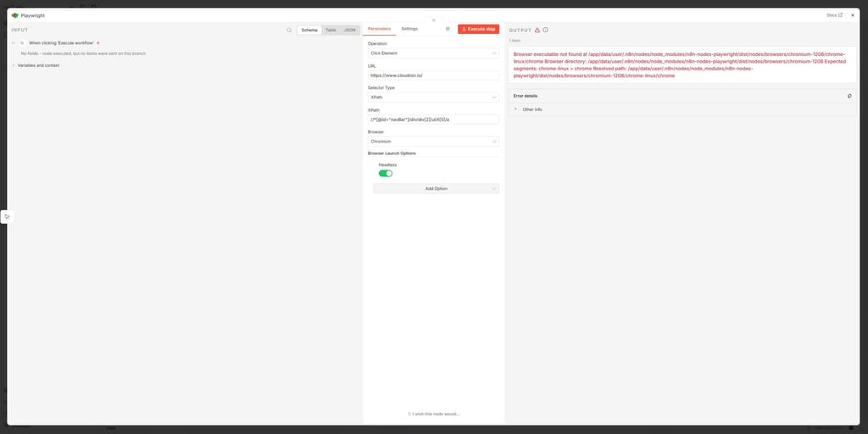Open the Browser dropdown showing Chromium
The width and height of the screenshot is (868, 434).
pyautogui.click(x=433, y=142)
